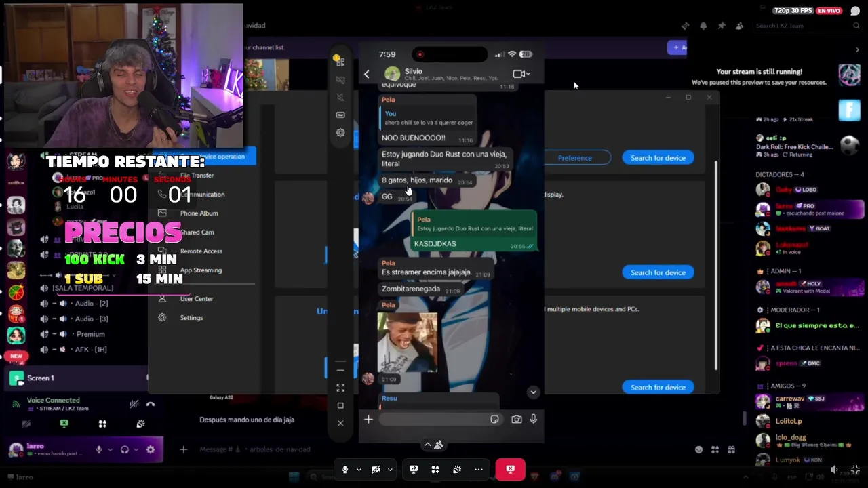The width and height of the screenshot is (868, 488).
Task: Select Shared Cam in mirroring sidebar
Action: tap(197, 232)
